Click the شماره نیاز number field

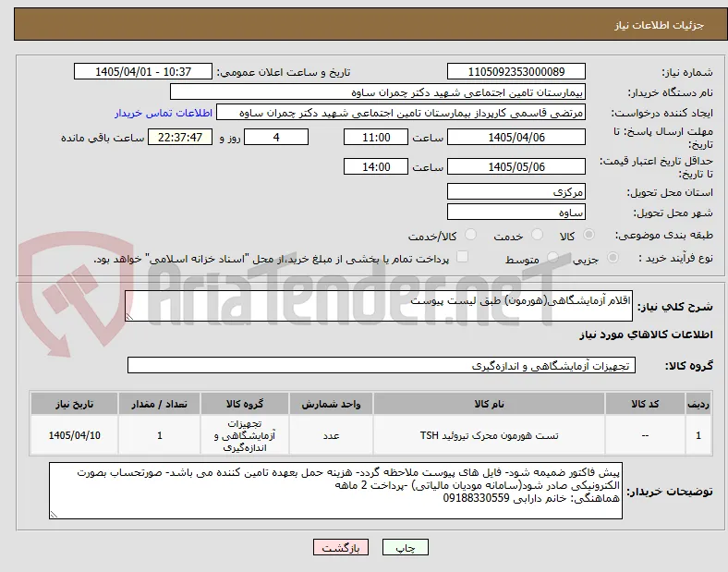pyautogui.click(x=516, y=71)
